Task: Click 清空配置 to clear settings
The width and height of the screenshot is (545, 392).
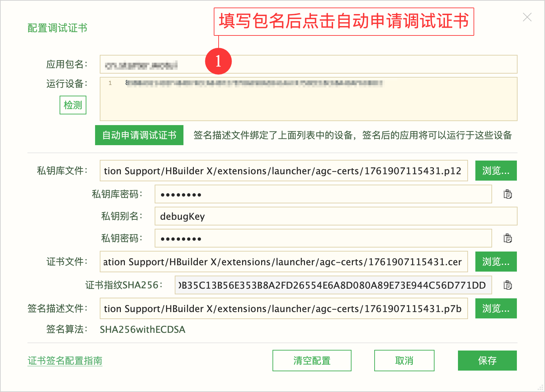Action: click(x=312, y=361)
